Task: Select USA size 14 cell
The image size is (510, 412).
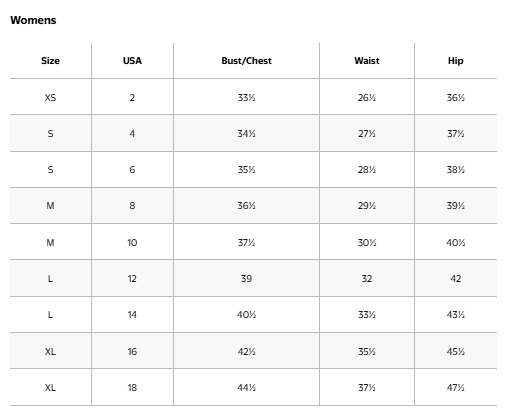Action: click(132, 314)
